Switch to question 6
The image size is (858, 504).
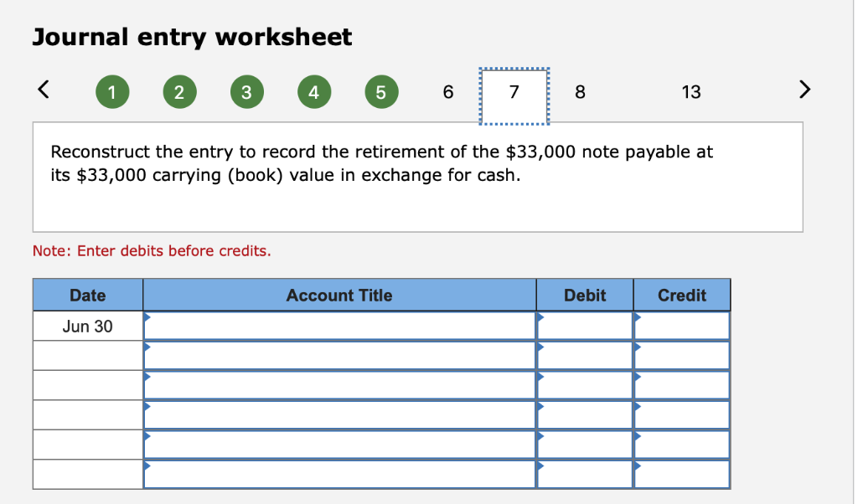point(447,92)
